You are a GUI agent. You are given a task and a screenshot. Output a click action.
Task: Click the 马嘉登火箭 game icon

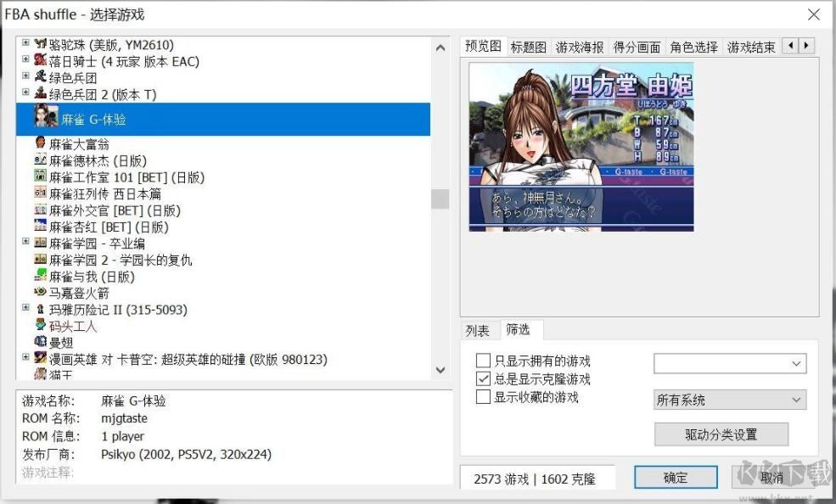point(41,292)
